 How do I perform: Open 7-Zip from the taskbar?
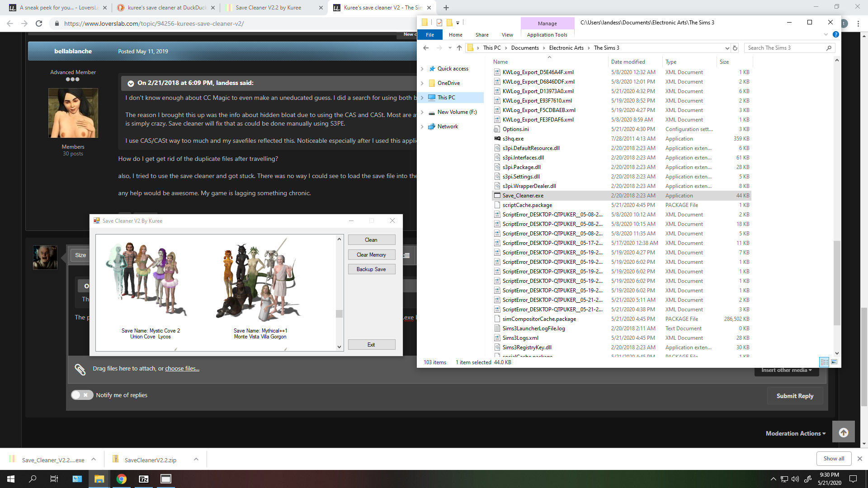tap(144, 479)
